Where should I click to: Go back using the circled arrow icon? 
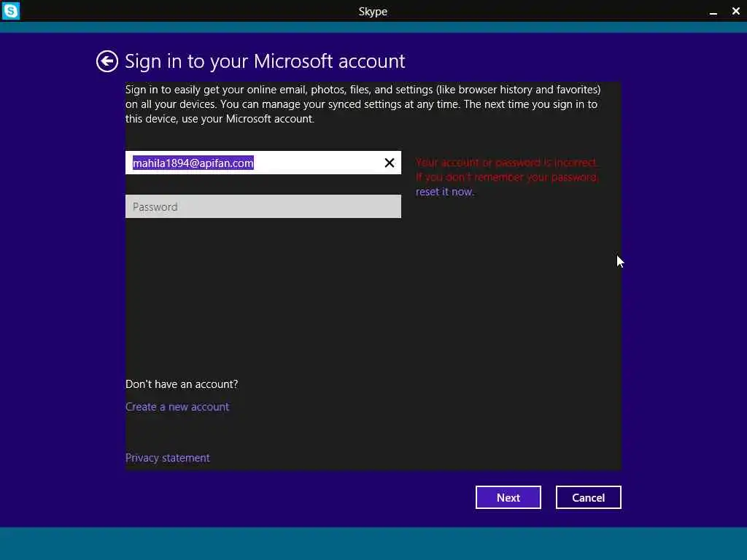coord(107,61)
